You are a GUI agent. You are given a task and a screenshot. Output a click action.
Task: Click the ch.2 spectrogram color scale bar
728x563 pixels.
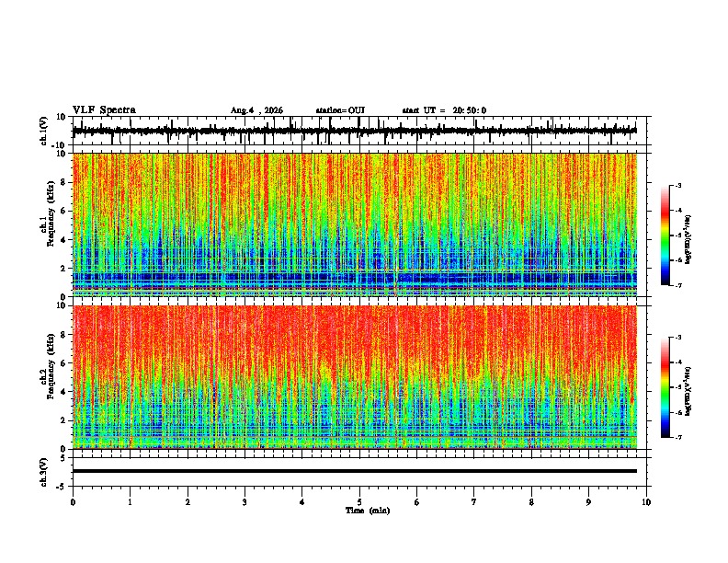[x=665, y=387]
